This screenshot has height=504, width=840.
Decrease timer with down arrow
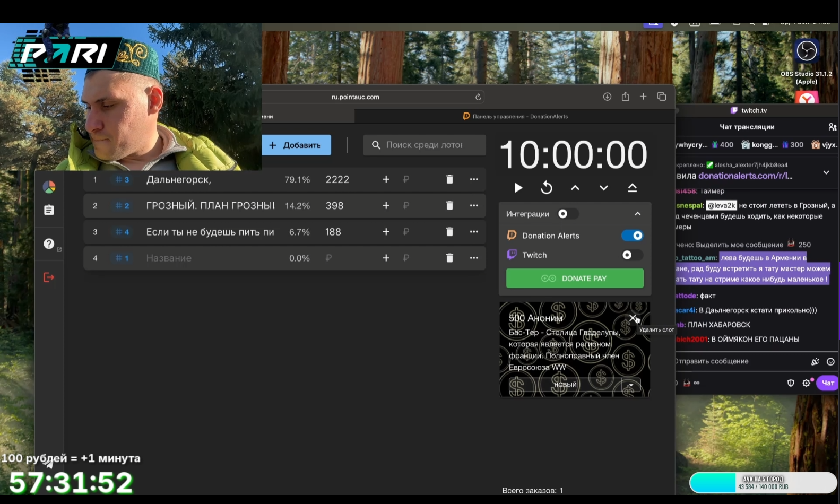pos(604,188)
